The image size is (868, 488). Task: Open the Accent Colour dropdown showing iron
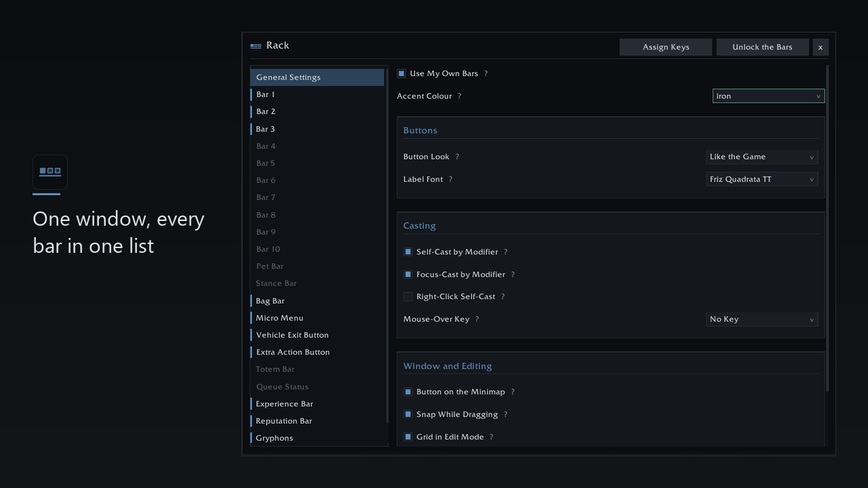click(x=768, y=96)
